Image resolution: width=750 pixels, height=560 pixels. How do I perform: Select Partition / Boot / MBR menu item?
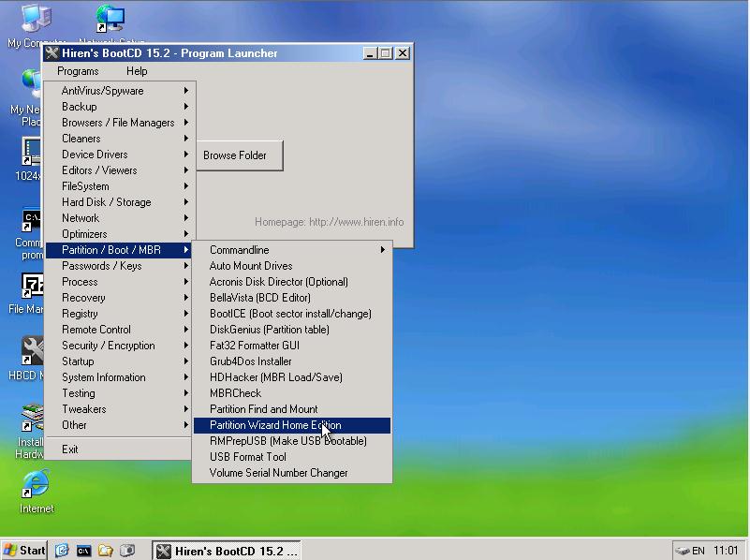pyautogui.click(x=118, y=250)
